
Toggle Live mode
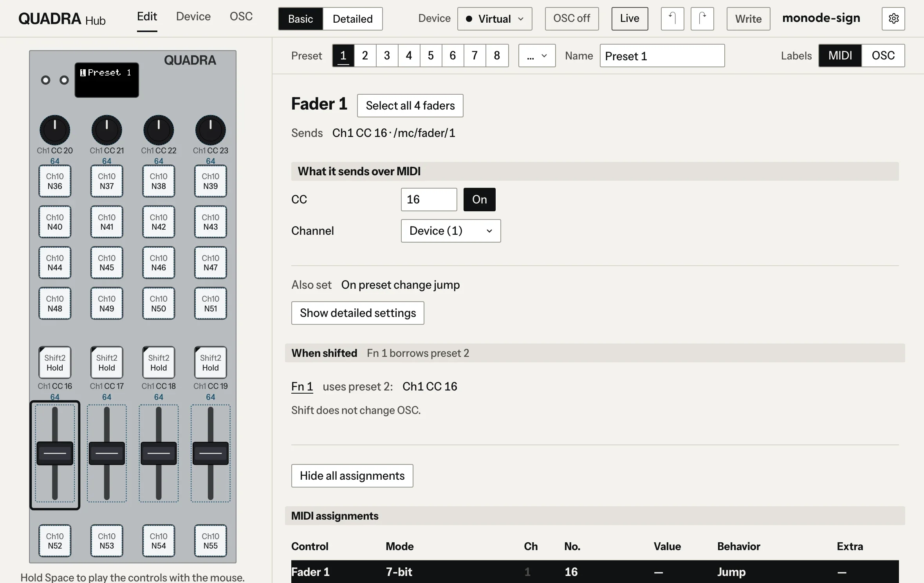(x=630, y=18)
